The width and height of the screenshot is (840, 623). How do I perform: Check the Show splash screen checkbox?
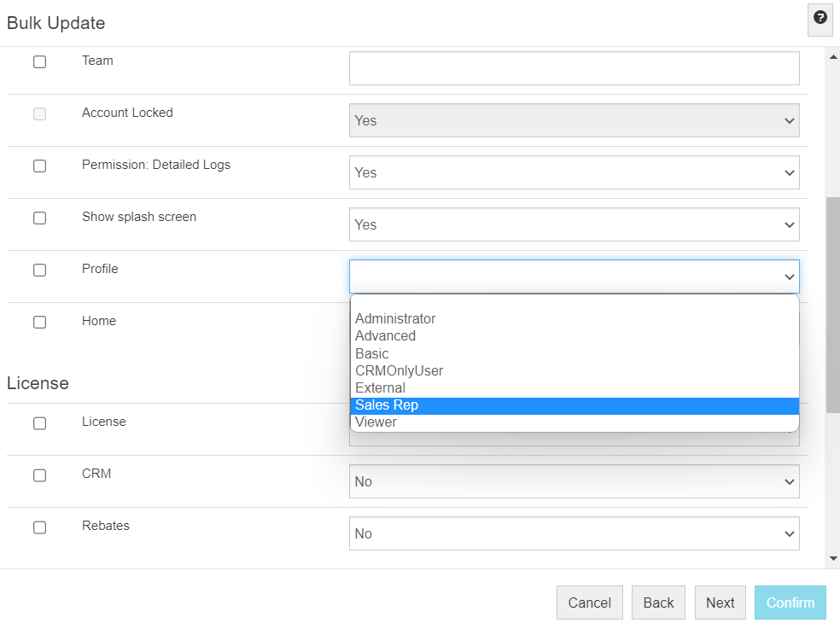point(40,218)
